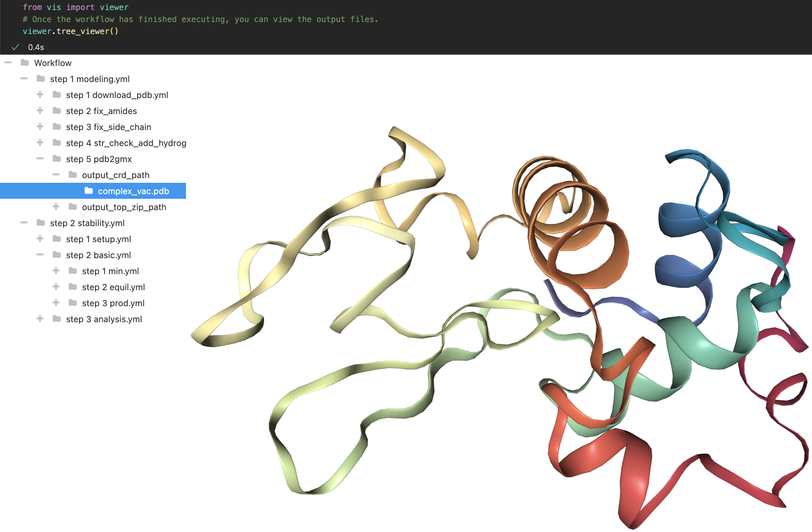Expand step 3 prod.yml node
812x532 pixels.
[x=56, y=303]
